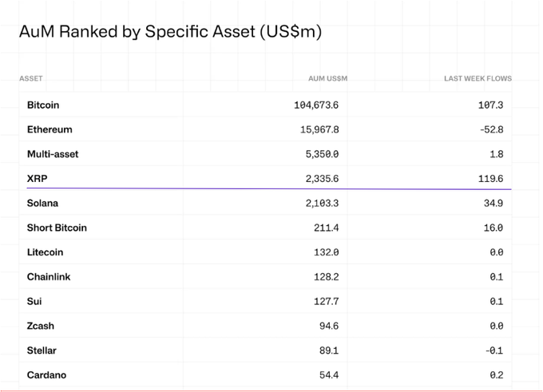Select the Solana asset name
The width and height of the screenshot is (543, 392).
click(x=42, y=204)
